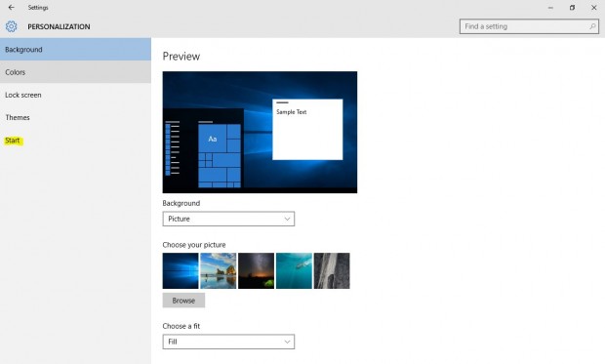Expand the Background type dropdown showing Picture
The image size is (605, 364).
pyautogui.click(x=228, y=219)
